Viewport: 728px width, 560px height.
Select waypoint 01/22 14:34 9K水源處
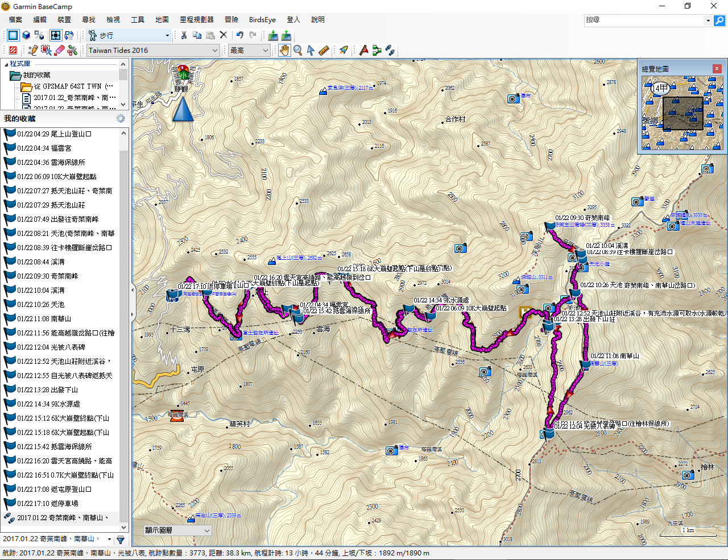(60, 404)
